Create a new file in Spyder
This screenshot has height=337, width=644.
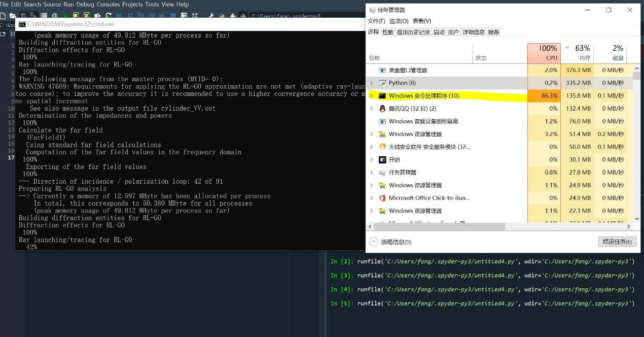click(4, 16)
